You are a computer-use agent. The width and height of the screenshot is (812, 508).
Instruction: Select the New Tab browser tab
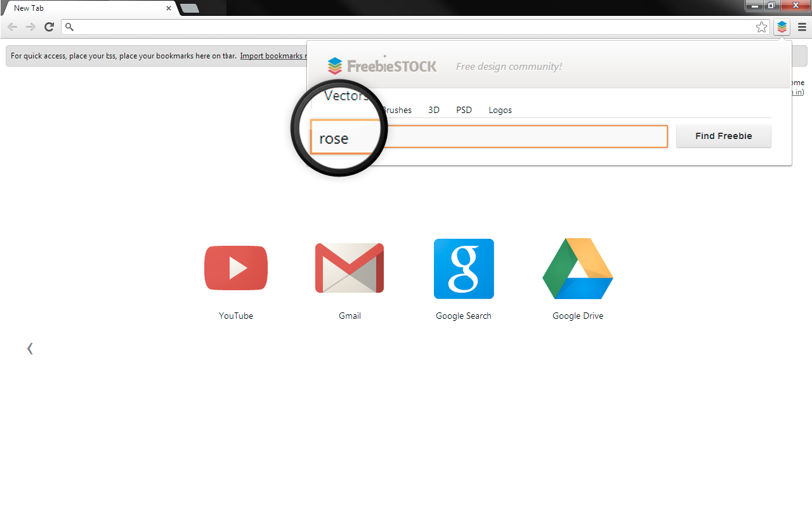point(89,8)
